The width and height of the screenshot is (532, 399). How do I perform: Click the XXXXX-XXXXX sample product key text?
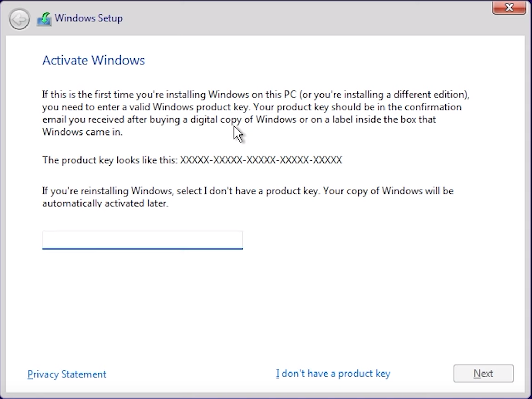coord(261,160)
